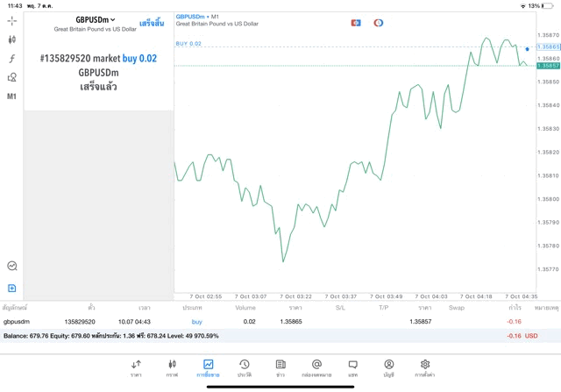Click the GBPUSDm M1 chart title

tap(197, 17)
